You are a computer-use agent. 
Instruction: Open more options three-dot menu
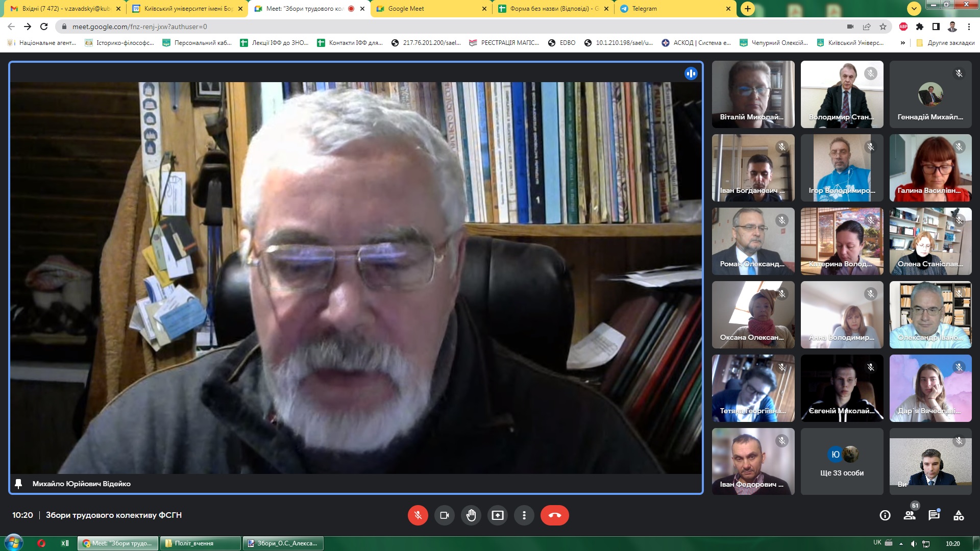click(524, 515)
